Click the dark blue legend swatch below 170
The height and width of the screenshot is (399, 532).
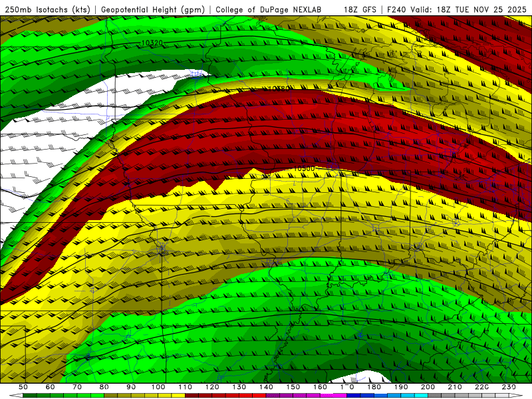pyautogui.click(x=354, y=396)
